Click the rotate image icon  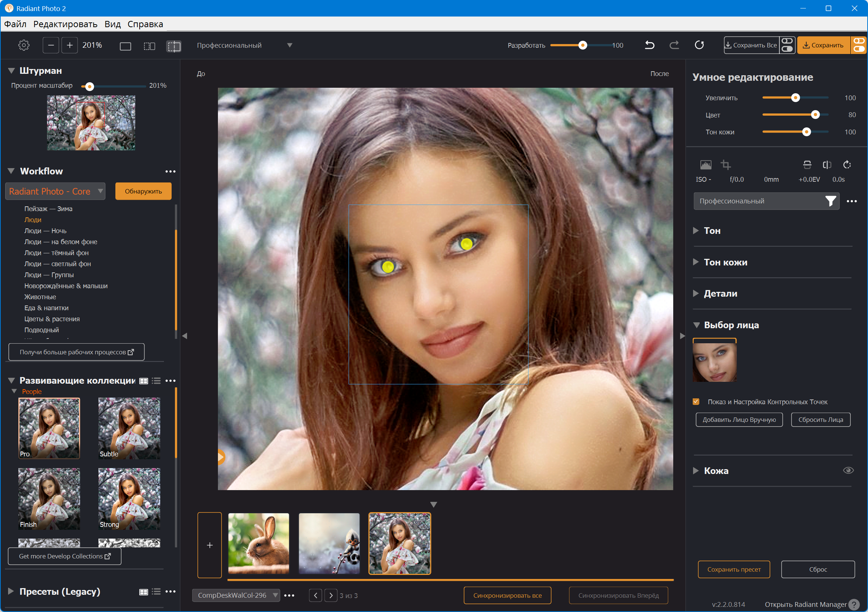click(x=847, y=165)
